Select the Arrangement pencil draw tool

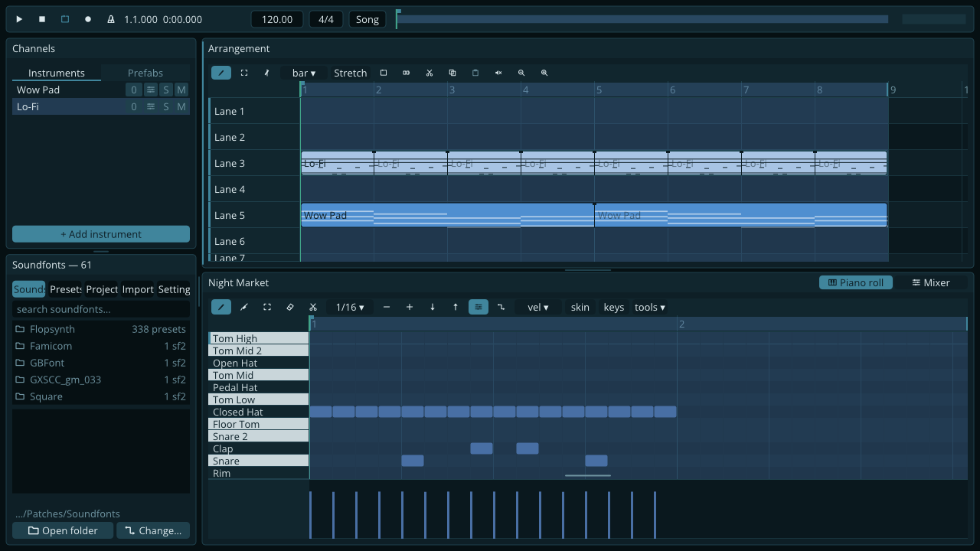pos(221,73)
